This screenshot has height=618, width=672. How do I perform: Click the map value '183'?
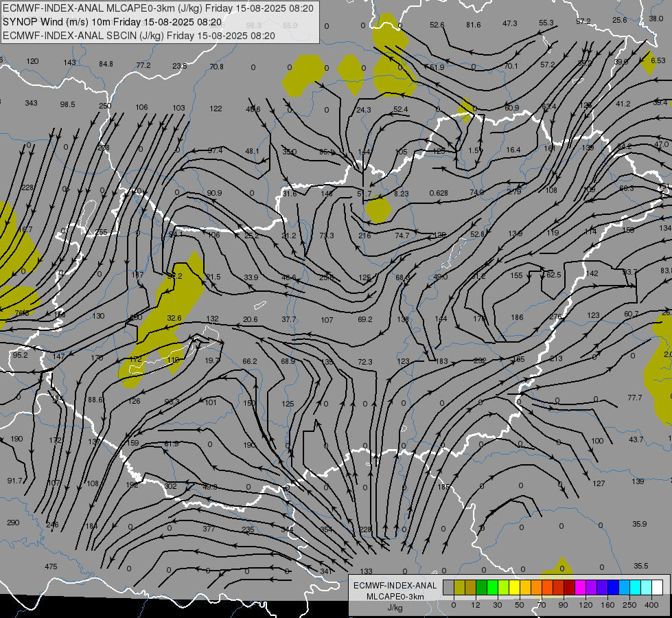click(x=441, y=361)
